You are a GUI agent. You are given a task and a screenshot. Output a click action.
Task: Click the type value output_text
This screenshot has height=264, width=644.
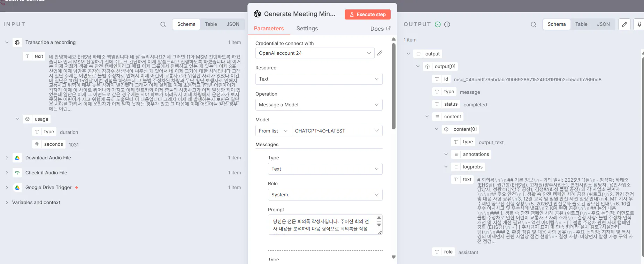(x=491, y=142)
